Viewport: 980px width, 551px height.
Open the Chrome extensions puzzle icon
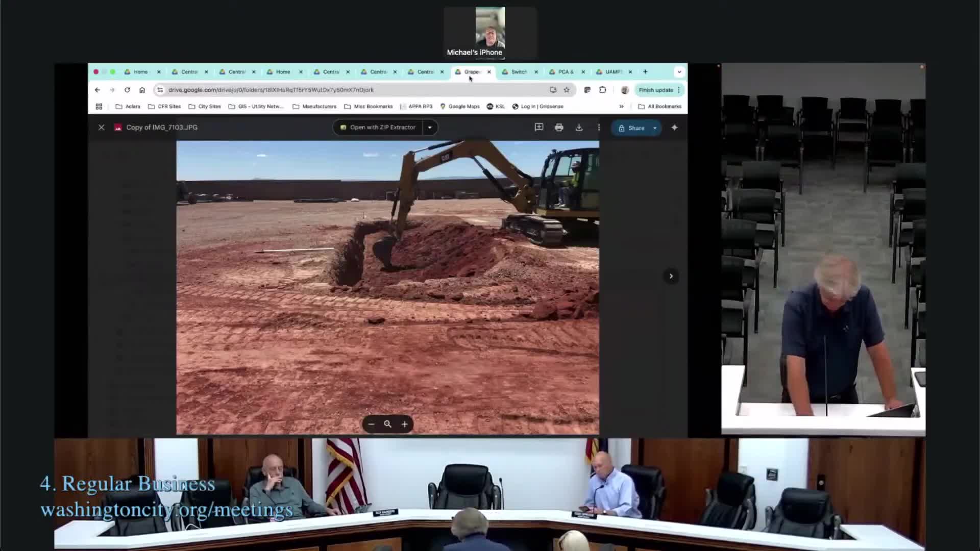click(x=603, y=90)
